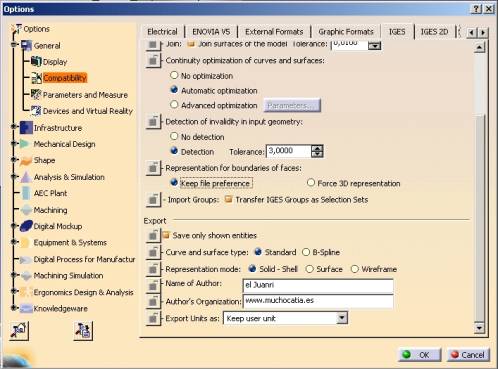Click the vertical scrollbar up arrow

point(479,47)
